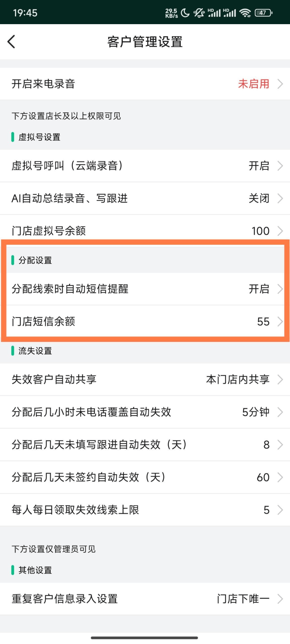Screen dimensions: 290x644
Task: Tap the home gesture bar
Action: coord(144,638)
